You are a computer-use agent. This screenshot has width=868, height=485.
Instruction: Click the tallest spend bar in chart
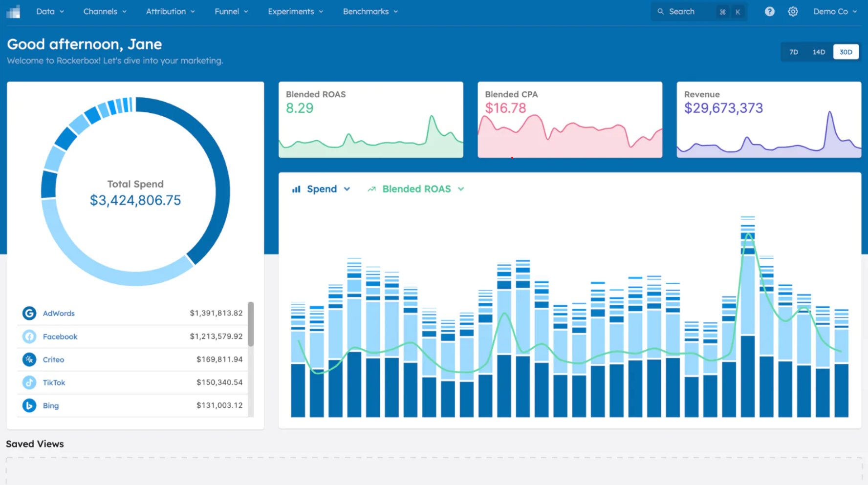[748, 316]
